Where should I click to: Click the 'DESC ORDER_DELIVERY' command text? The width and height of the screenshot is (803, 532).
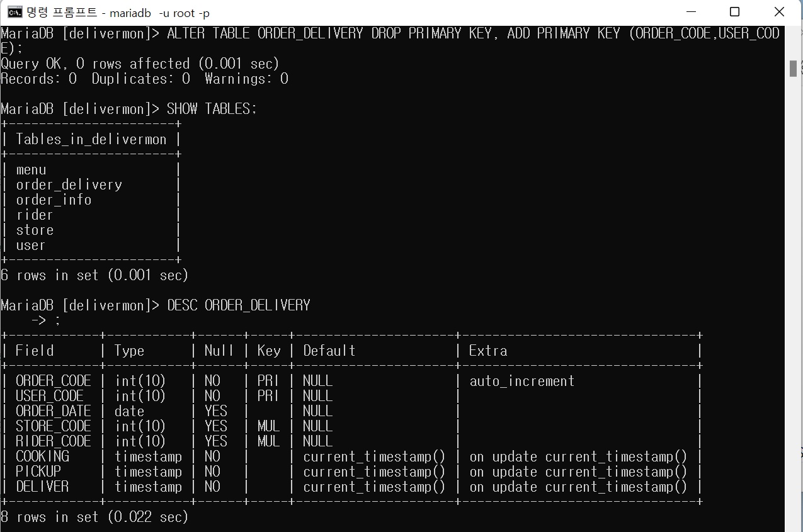click(x=239, y=305)
